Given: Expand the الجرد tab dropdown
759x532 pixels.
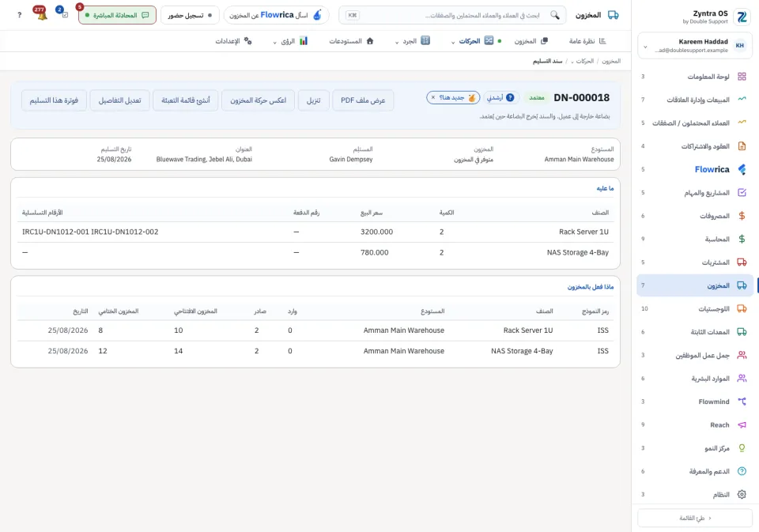Looking at the screenshot, I should point(397,42).
